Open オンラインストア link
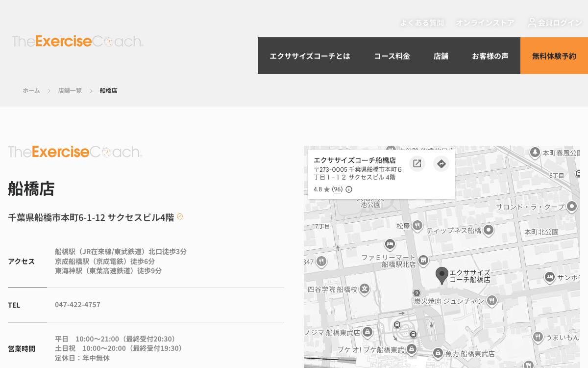The height and width of the screenshot is (368, 588). coord(485,23)
